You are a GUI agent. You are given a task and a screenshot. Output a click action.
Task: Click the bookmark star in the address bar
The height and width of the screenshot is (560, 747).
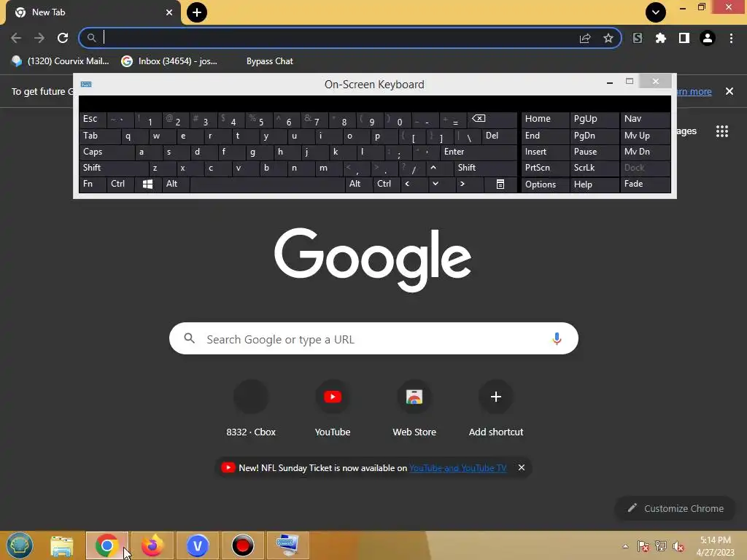coord(608,38)
